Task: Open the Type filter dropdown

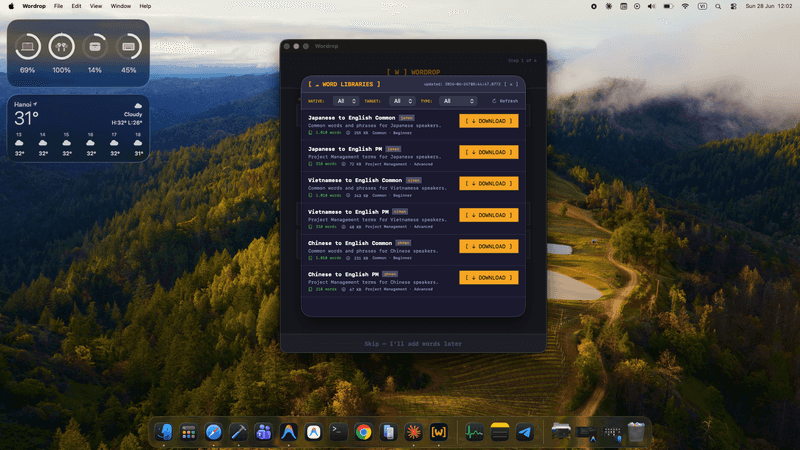Action: point(458,101)
